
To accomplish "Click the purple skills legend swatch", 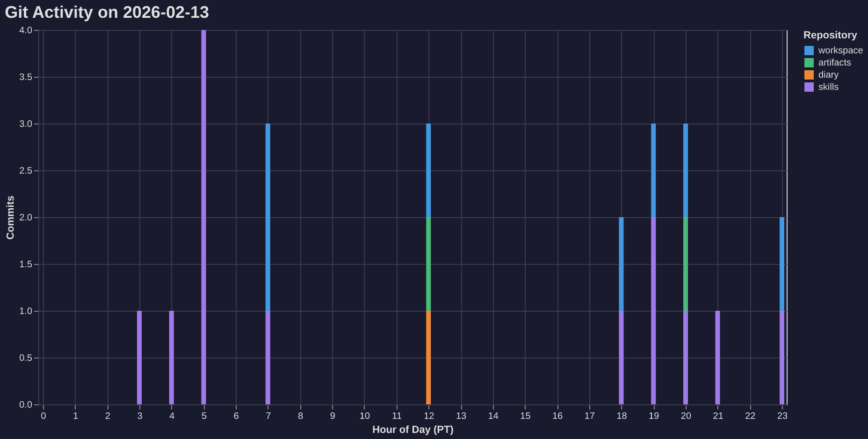I will coord(809,87).
